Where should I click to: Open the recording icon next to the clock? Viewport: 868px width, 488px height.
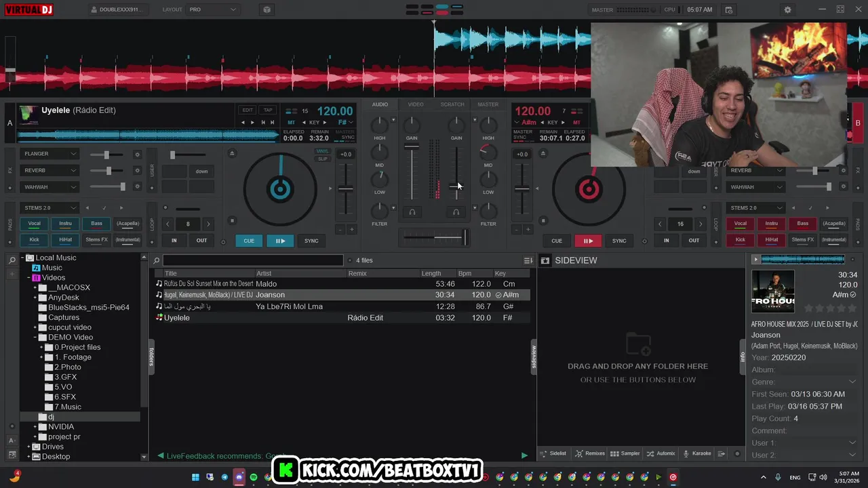[728, 9]
